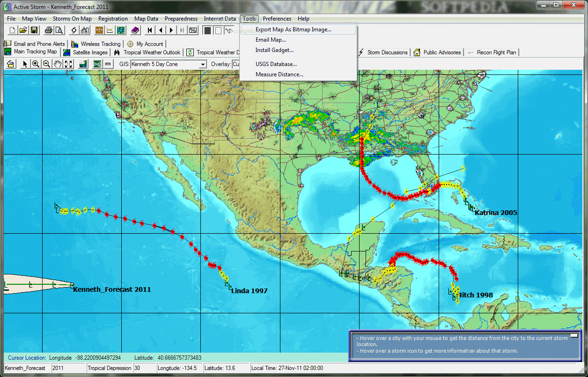
Task: Click the map picture image icon
Action: pos(83,64)
